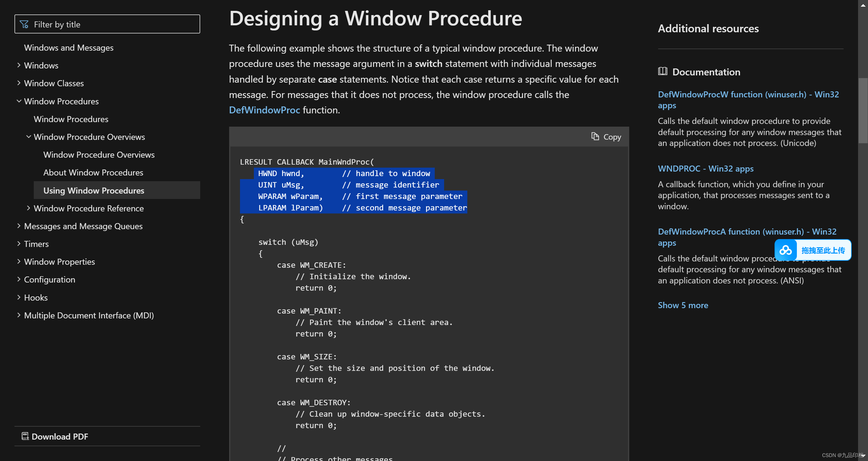Image resolution: width=868 pixels, height=461 pixels.
Task: Click the cloud upload widget icon
Action: [x=785, y=250]
